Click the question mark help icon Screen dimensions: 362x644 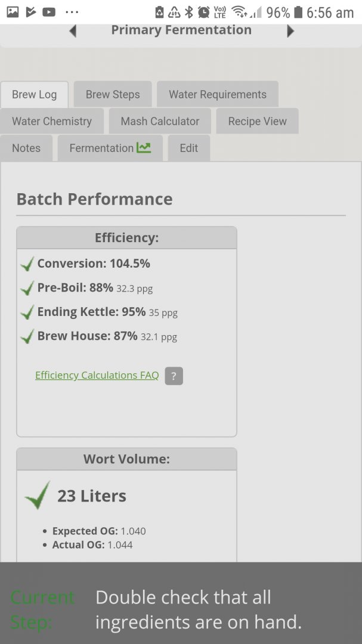[x=174, y=376]
